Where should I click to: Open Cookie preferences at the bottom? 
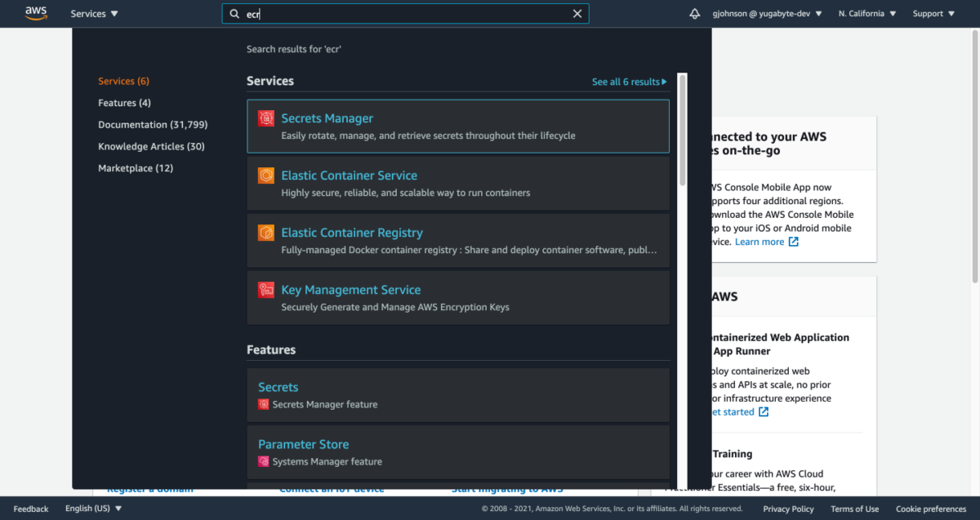[x=930, y=508]
